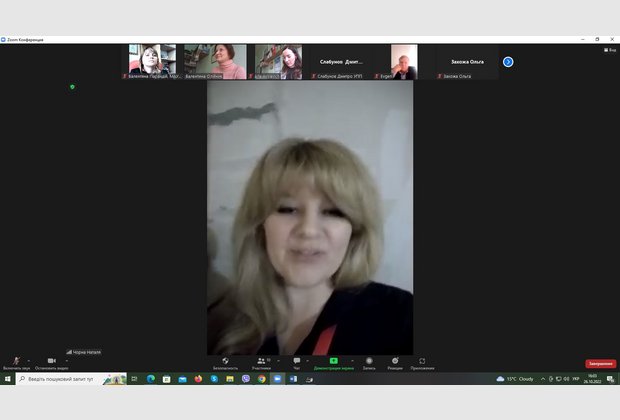
Task: Launch Firefox from taskbar
Action: (198, 379)
